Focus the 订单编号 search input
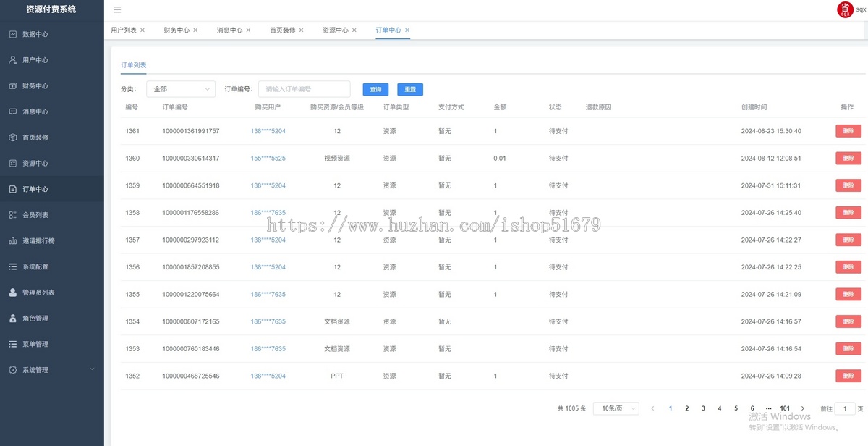868x446 pixels. (305, 89)
